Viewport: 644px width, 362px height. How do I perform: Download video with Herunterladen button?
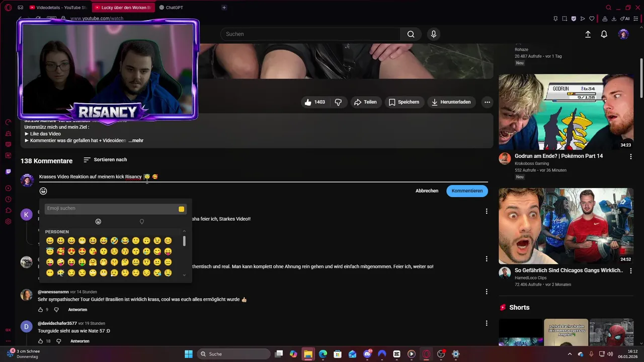(451, 102)
